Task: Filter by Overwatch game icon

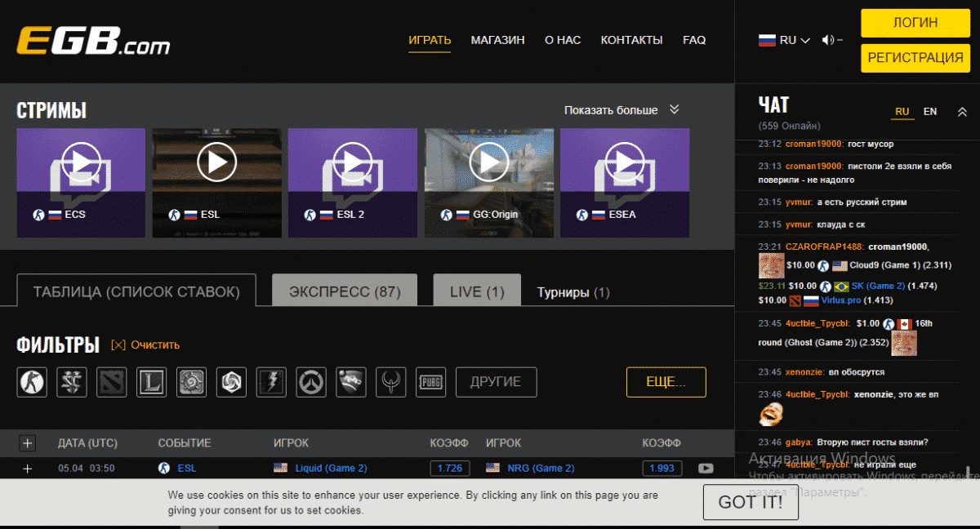Action: point(311,382)
